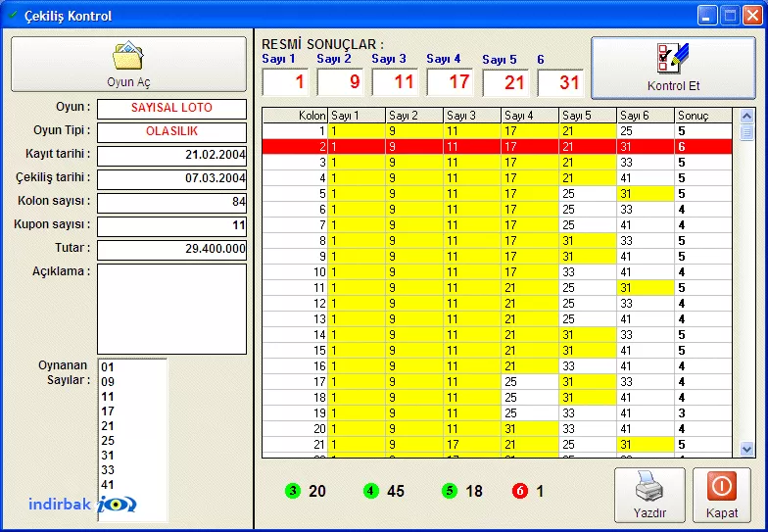Screen dimensions: 768x532
Task: Print results with Yazdır button
Action: tap(649, 495)
